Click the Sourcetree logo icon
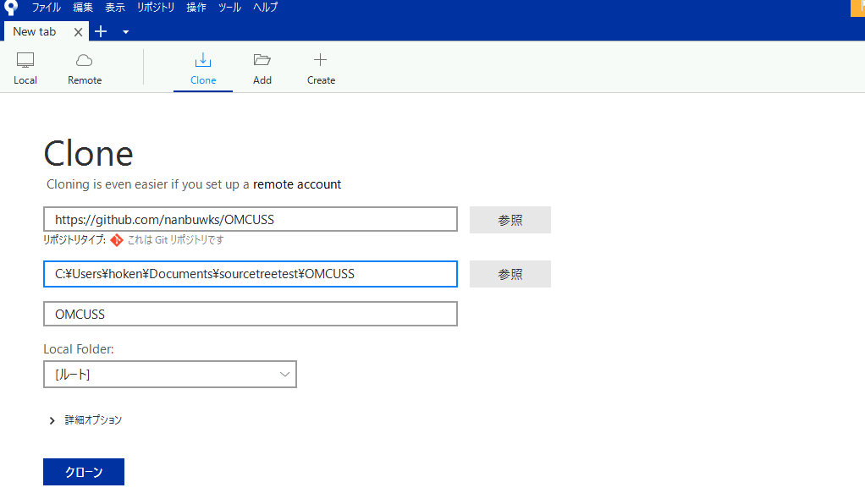Image resolution: width=865 pixels, height=504 pixels. 10,7
